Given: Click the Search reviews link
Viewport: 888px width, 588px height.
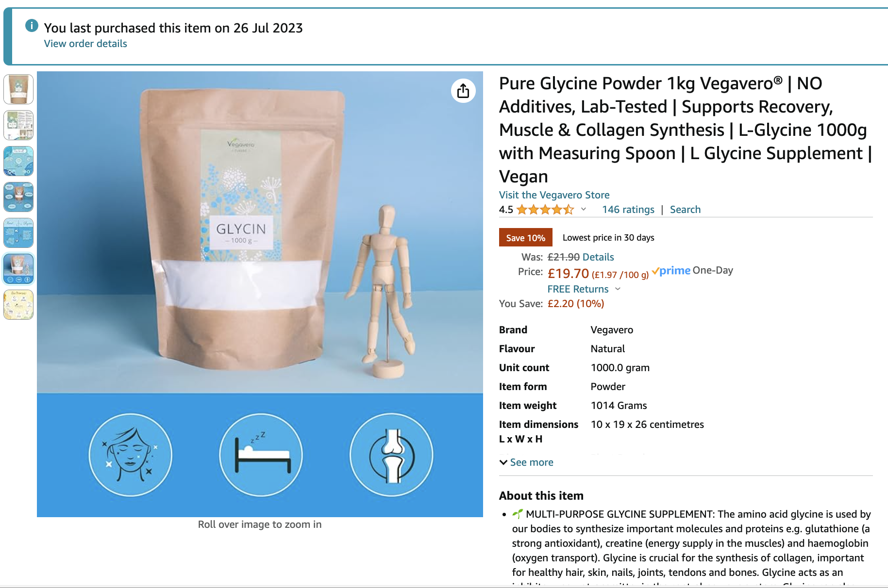Looking at the screenshot, I should point(685,210).
